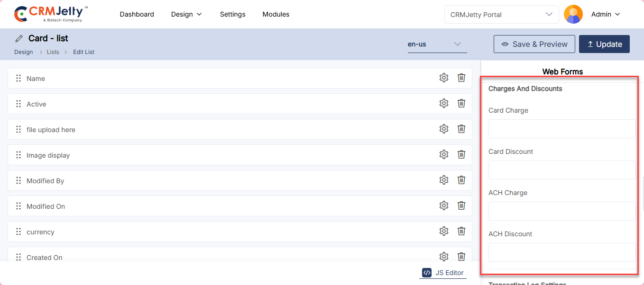Open settings gear for file upload here
The height and width of the screenshot is (285, 644).
point(443,129)
